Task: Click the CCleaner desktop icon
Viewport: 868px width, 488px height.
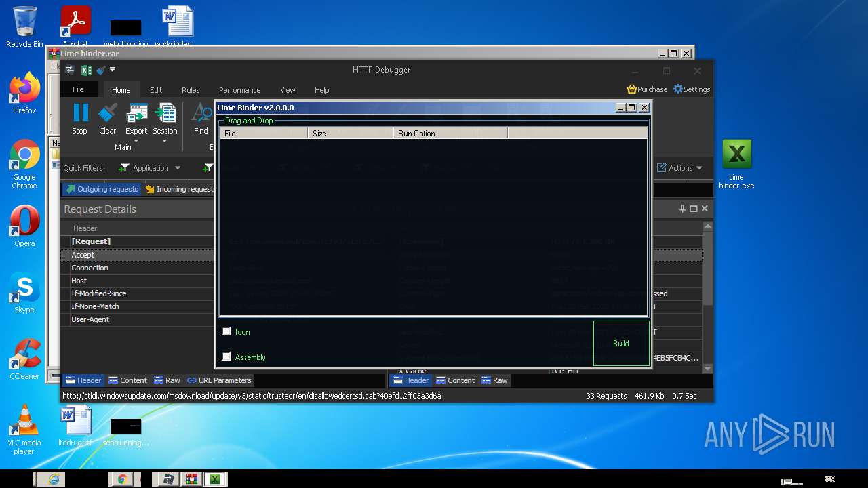Action: click(24, 359)
